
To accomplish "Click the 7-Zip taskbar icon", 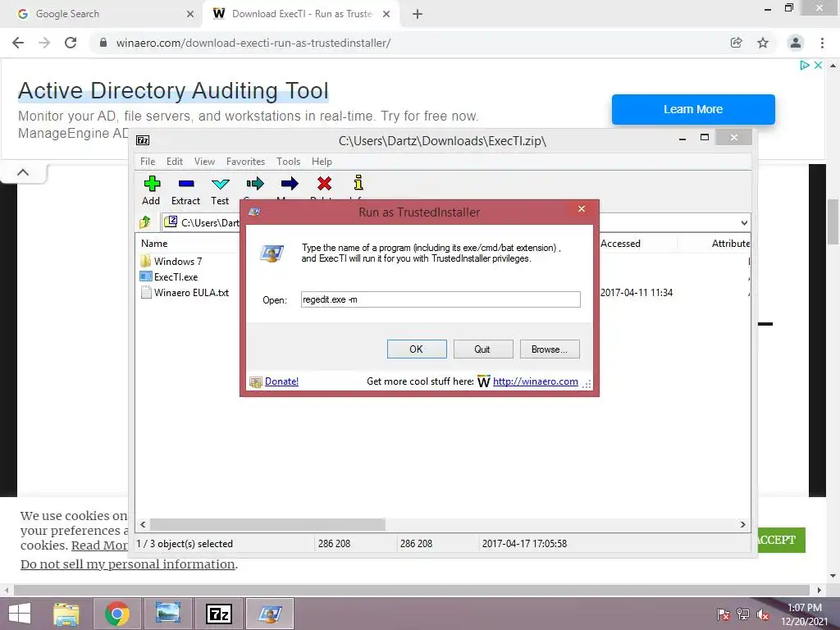I will click(219, 614).
